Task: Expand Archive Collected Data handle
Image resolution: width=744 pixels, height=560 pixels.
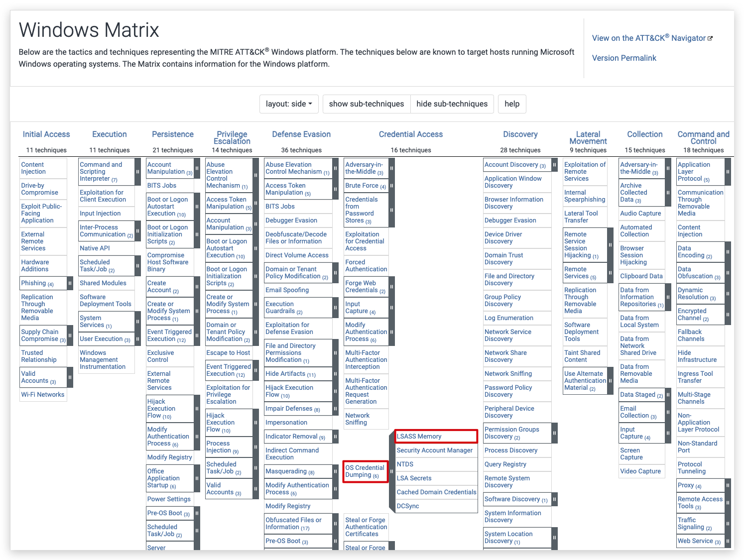Action: (668, 193)
